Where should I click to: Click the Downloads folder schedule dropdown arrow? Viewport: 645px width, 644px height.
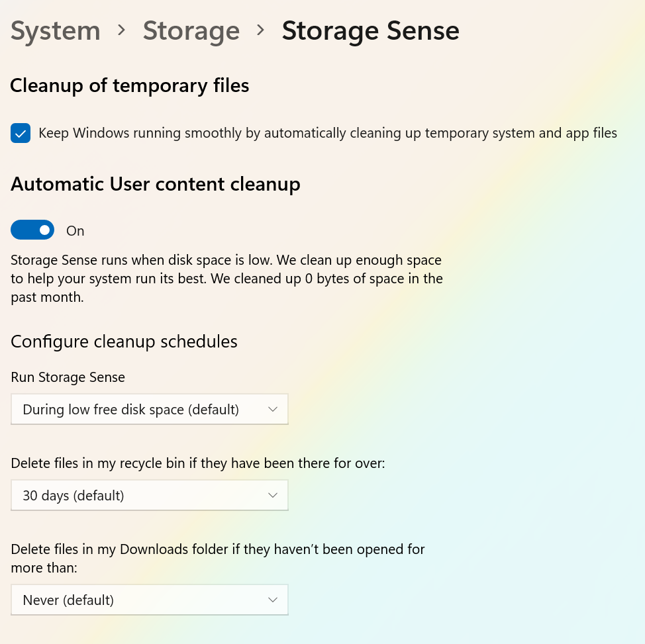coord(272,600)
